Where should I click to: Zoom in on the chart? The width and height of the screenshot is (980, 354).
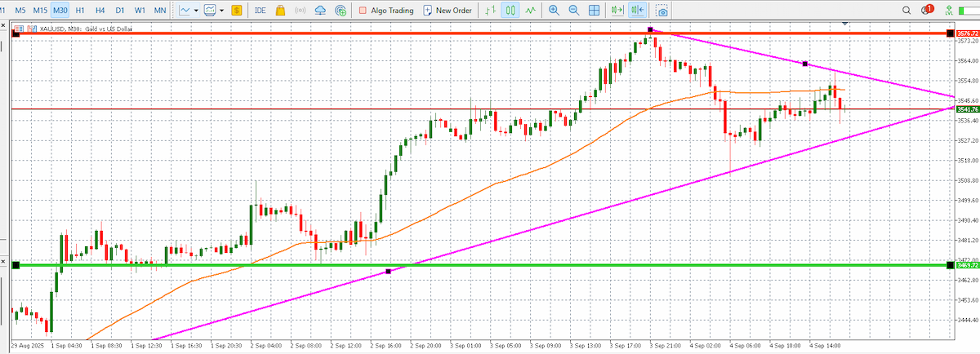[554, 11]
